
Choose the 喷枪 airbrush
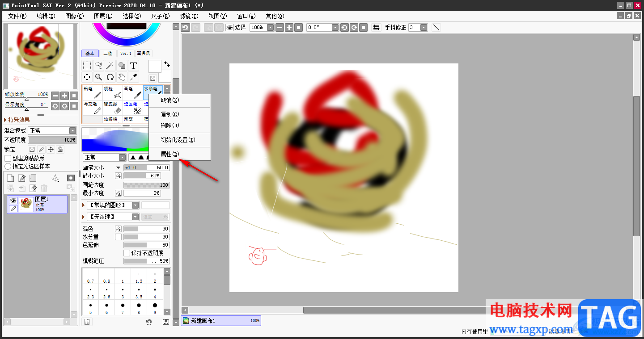tap(113, 92)
